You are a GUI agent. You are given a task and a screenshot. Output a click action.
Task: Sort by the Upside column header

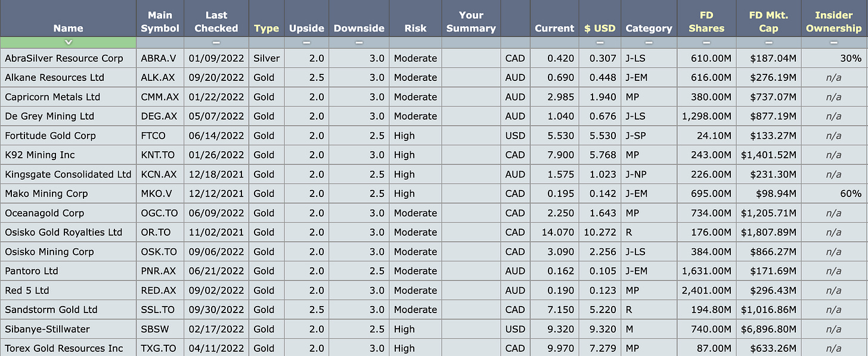tap(306, 28)
